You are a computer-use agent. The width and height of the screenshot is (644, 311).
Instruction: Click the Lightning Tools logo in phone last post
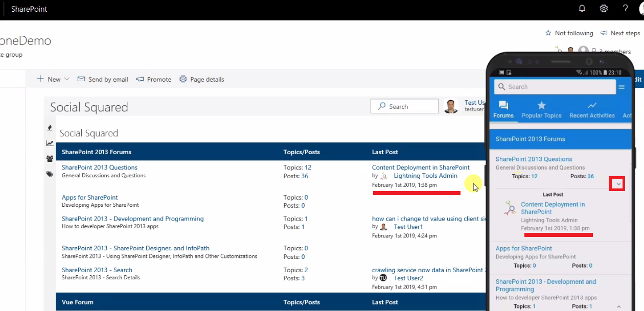pyautogui.click(x=509, y=208)
